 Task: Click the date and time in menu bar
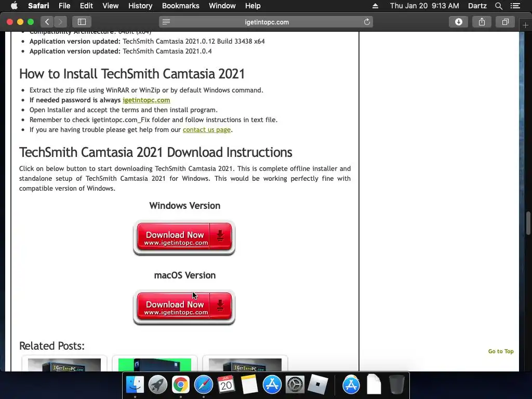coord(424,6)
